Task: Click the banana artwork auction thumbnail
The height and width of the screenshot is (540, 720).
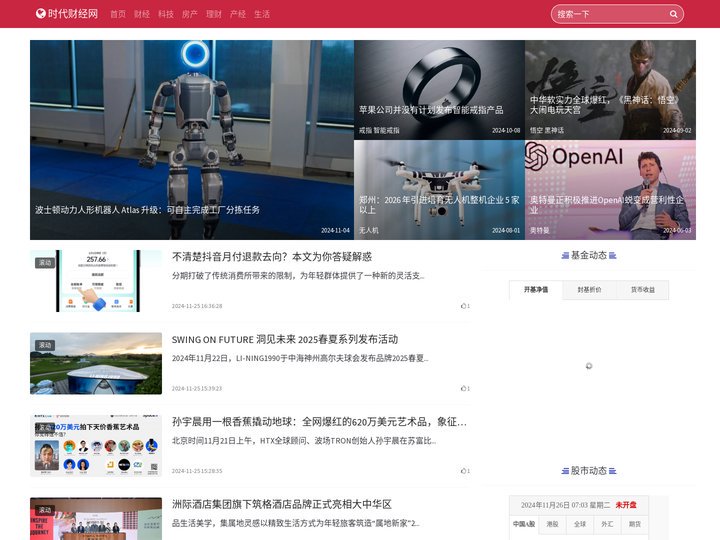Action: [96, 446]
